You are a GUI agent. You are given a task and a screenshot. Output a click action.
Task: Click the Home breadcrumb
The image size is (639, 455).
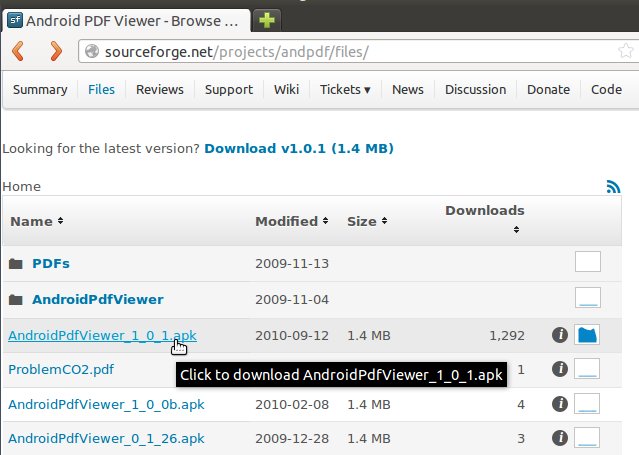[22, 187]
